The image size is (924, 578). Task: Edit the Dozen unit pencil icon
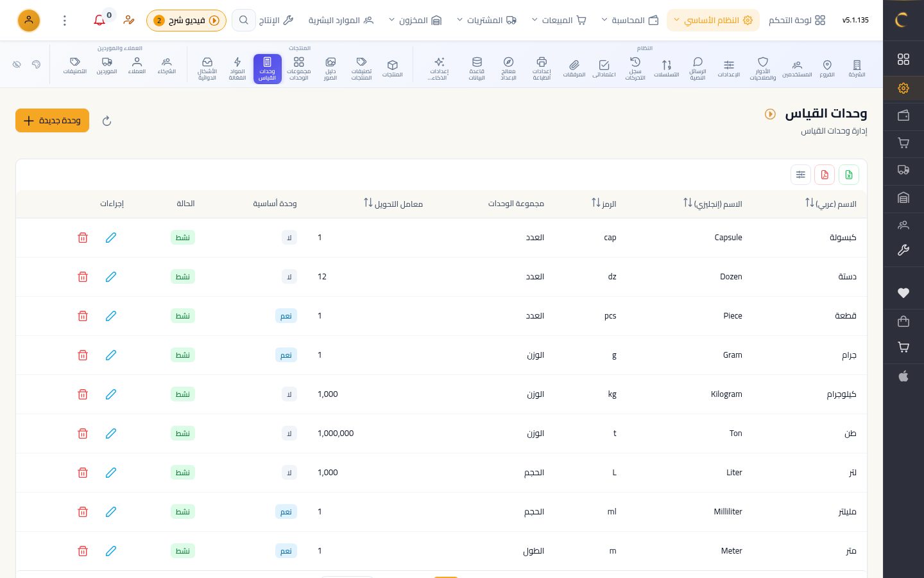(x=111, y=277)
